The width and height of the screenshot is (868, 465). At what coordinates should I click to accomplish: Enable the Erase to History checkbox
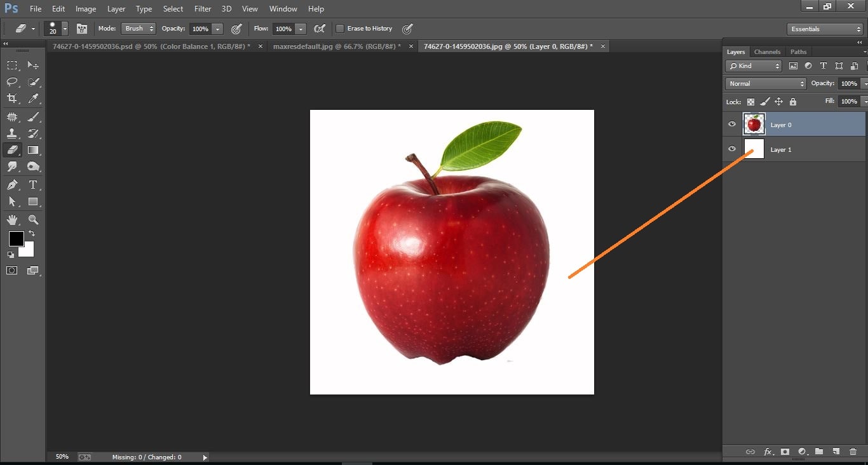click(341, 28)
